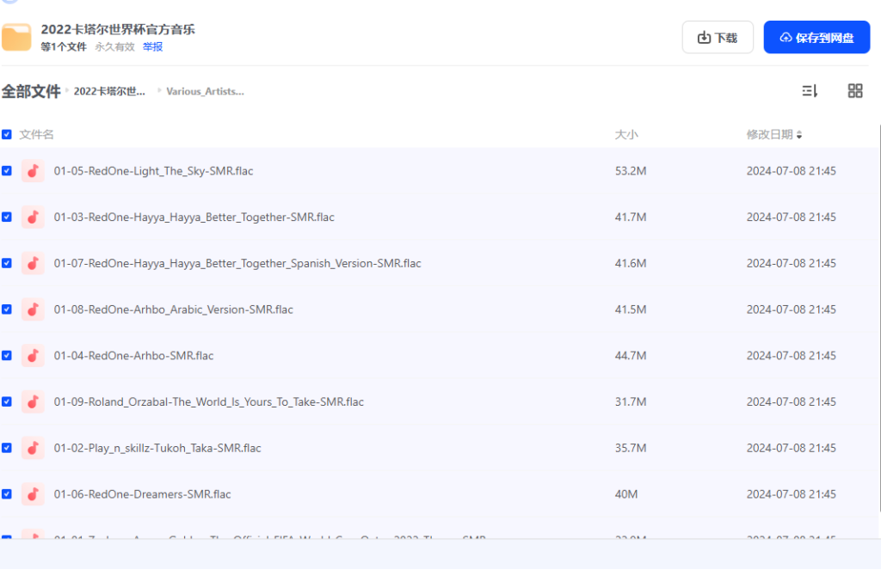The width and height of the screenshot is (881, 588).
Task: Switch to grid view icon
Action: (855, 90)
